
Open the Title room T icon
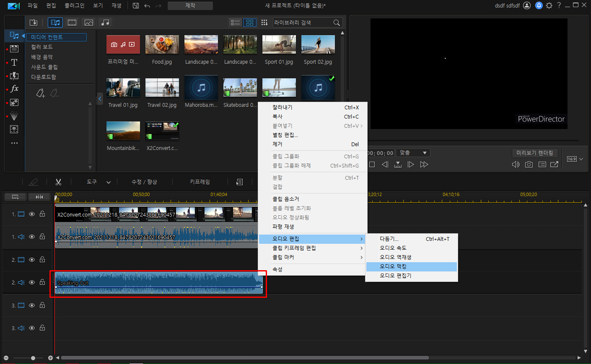click(14, 62)
